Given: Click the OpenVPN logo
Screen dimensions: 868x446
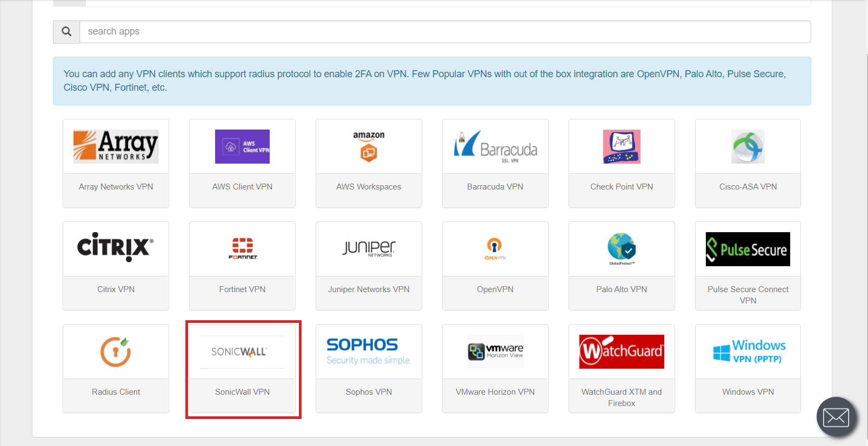Looking at the screenshot, I should tap(495, 249).
